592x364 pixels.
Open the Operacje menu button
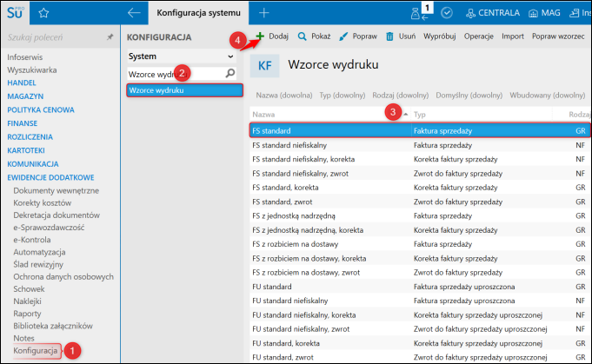(479, 36)
